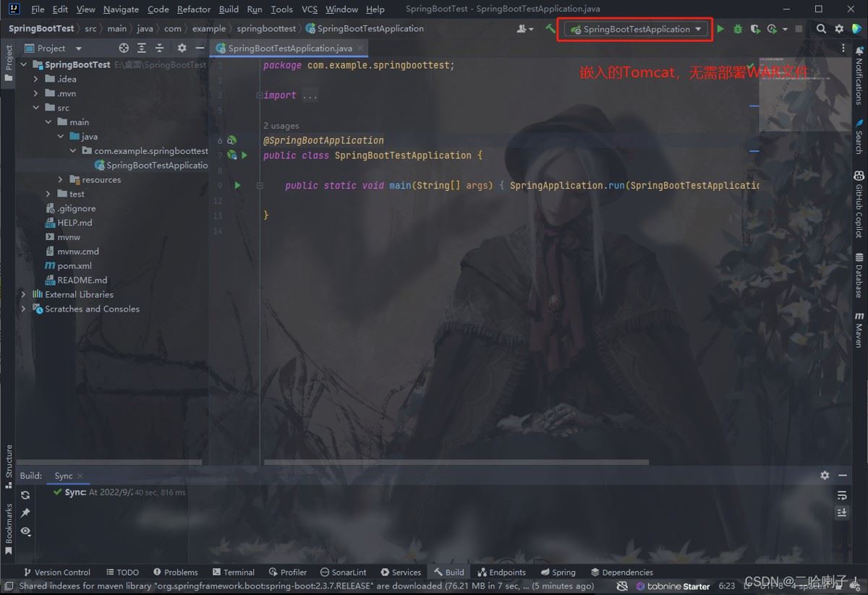The height and width of the screenshot is (595, 868).
Task: Open the Navigate menu
Action: coord(121,9)
